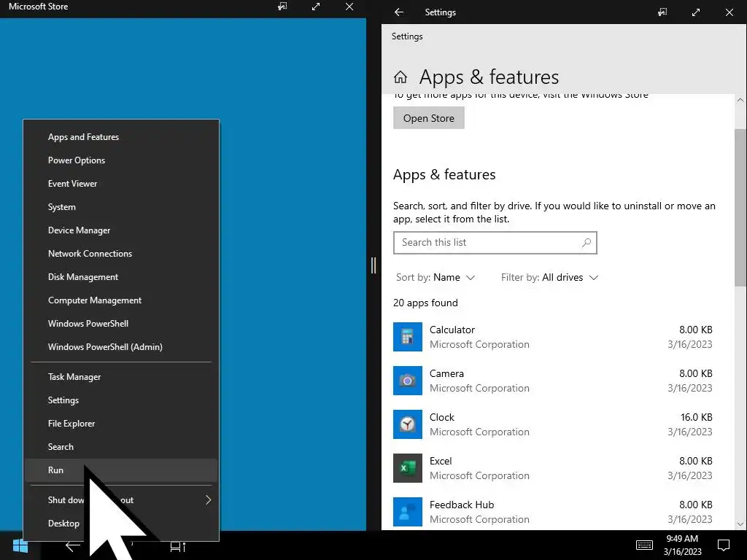Open Disk Management from the menu
The height and width of the screenshot is (560, 747).
point(122,277)
